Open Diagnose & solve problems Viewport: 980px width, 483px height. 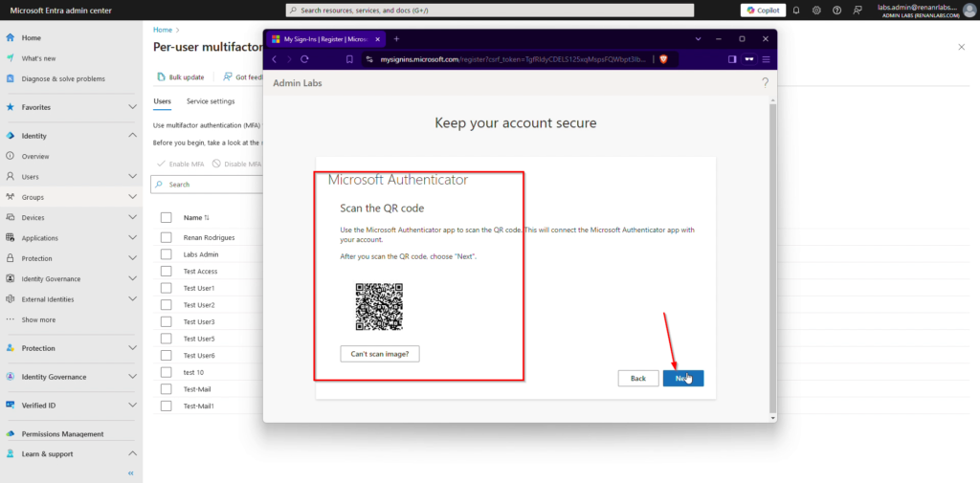tap(63, 78)
